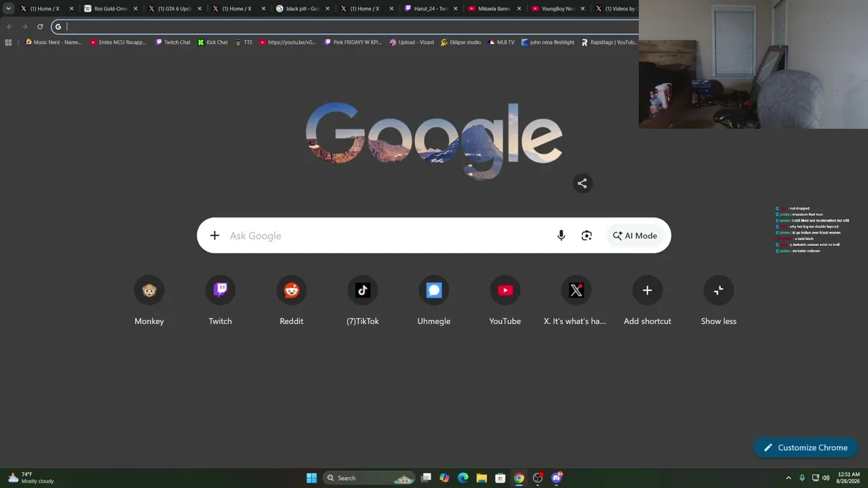Open Customize Chrome panel
Image resolution: width=868 pixels, height=488 pixels.
pos(806,447)
